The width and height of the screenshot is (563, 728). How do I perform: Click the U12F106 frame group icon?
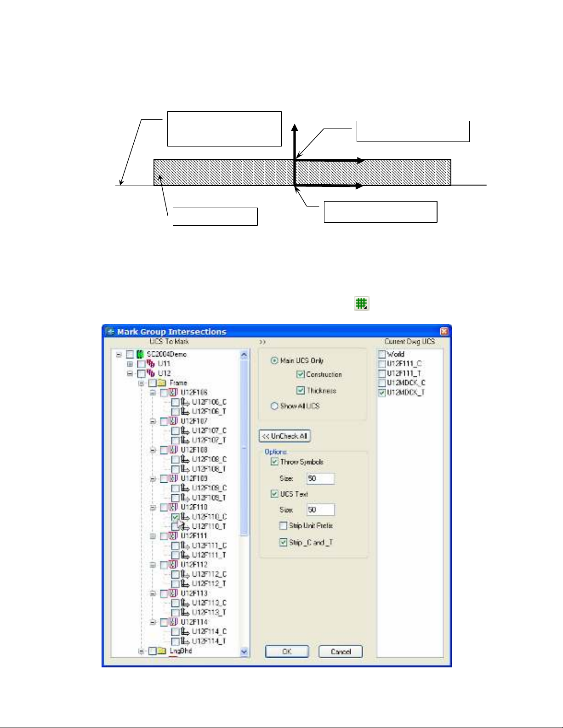[173, 392]
